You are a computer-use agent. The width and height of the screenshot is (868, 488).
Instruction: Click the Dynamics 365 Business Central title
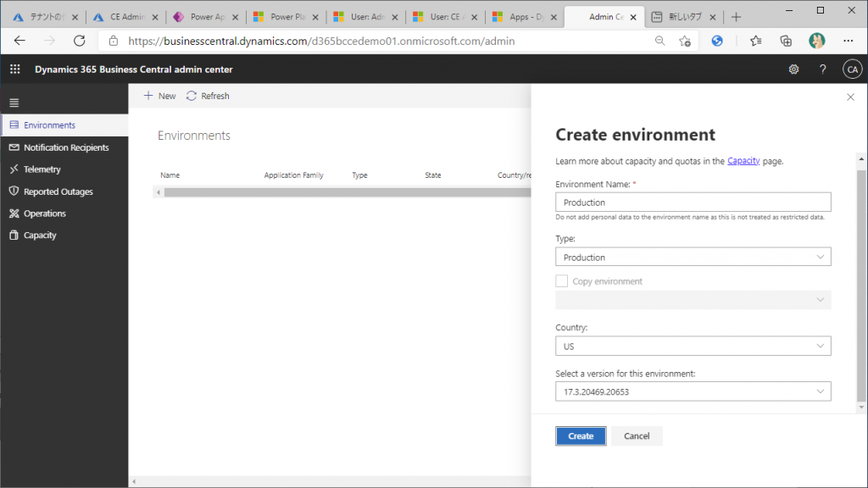[x=133, y=69]
